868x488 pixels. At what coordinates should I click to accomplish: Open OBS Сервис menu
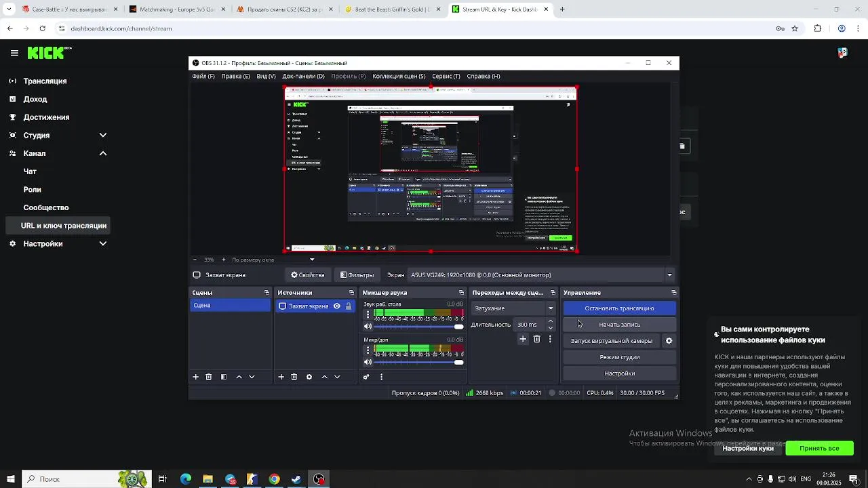pyautogui.click(x=446, y=76)
